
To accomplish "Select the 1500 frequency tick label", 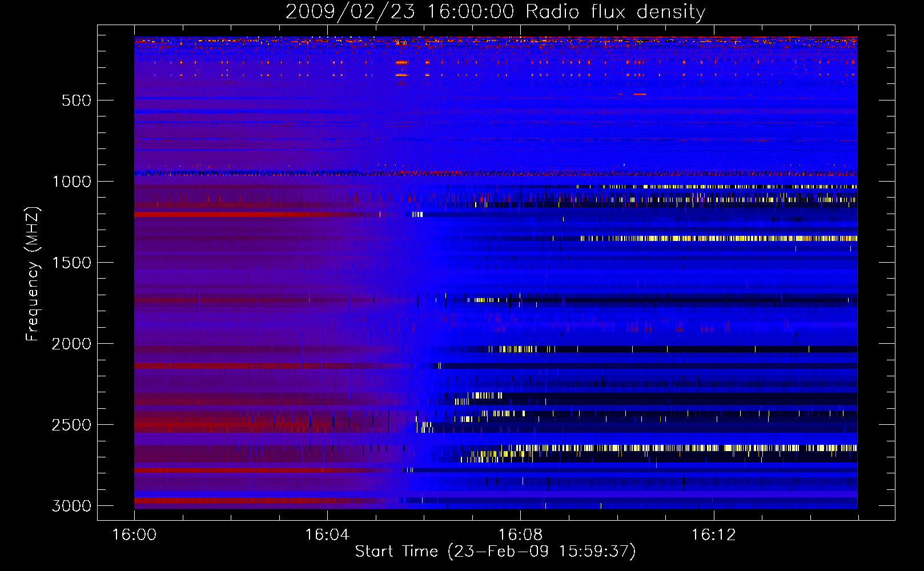I will [71, 263].
